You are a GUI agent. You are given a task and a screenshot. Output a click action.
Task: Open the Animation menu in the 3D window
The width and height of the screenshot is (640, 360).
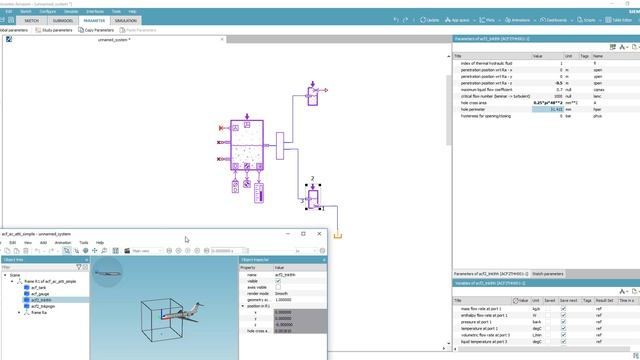pyautogui.click(x=63, y=242)
